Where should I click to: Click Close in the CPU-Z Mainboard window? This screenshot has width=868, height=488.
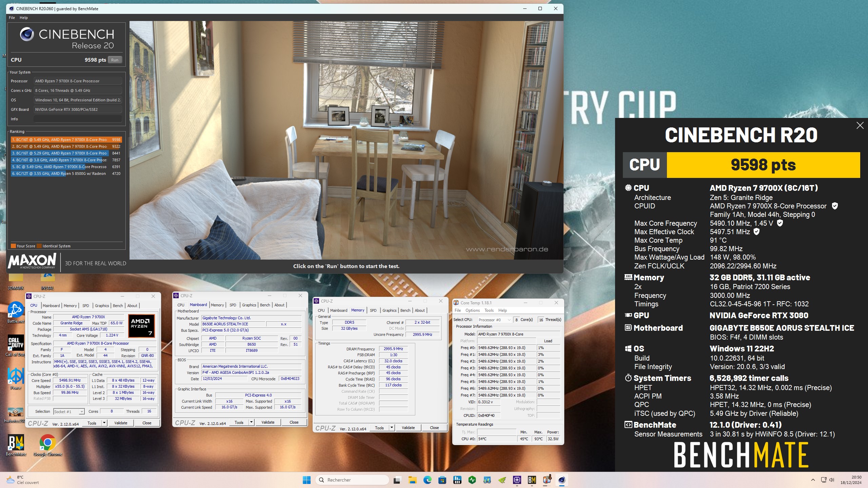tap(294, 422)
